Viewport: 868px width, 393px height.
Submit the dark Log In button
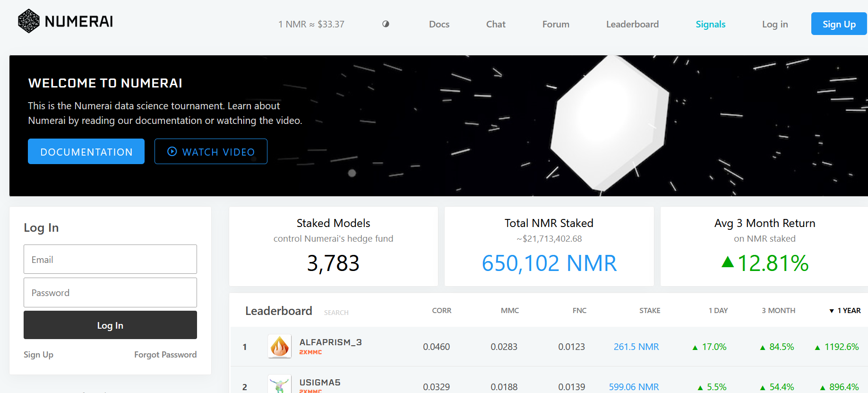(x=110, y=325)
